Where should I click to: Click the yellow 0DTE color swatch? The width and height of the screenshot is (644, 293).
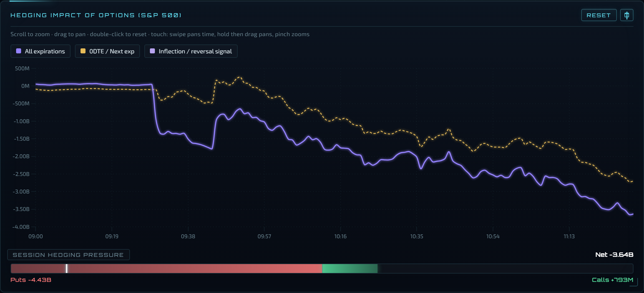tap(83, 51)
